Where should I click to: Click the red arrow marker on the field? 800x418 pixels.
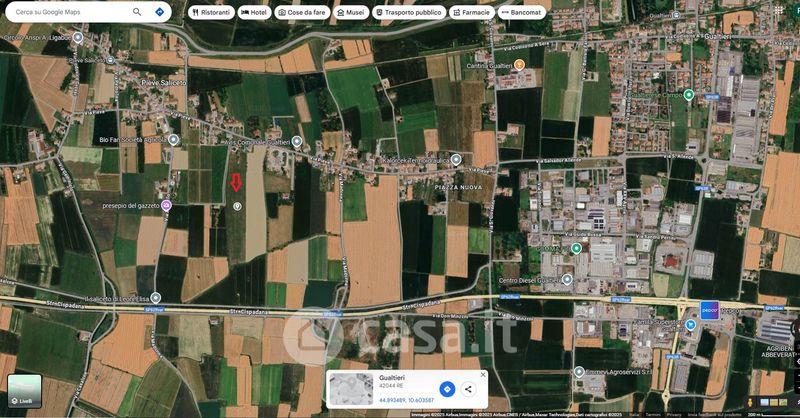click(236, 183)
